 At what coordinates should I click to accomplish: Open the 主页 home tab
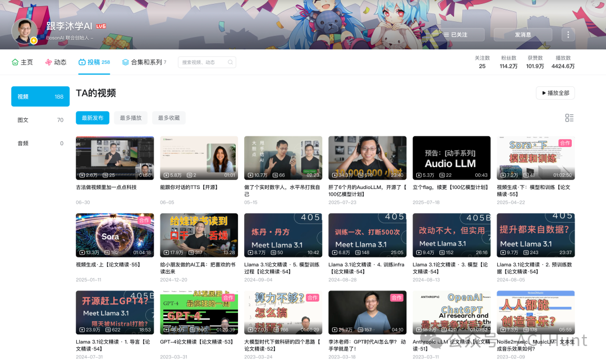(x=22, y=62)
